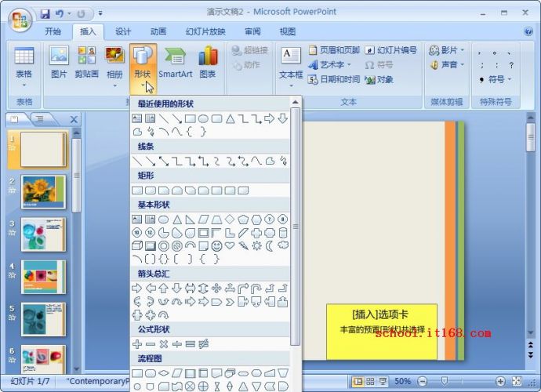Image resolution: width=541 pixels, height=392 pixels.
Task: Select slide 5 thumbnail
Action: tap(43, 319)
